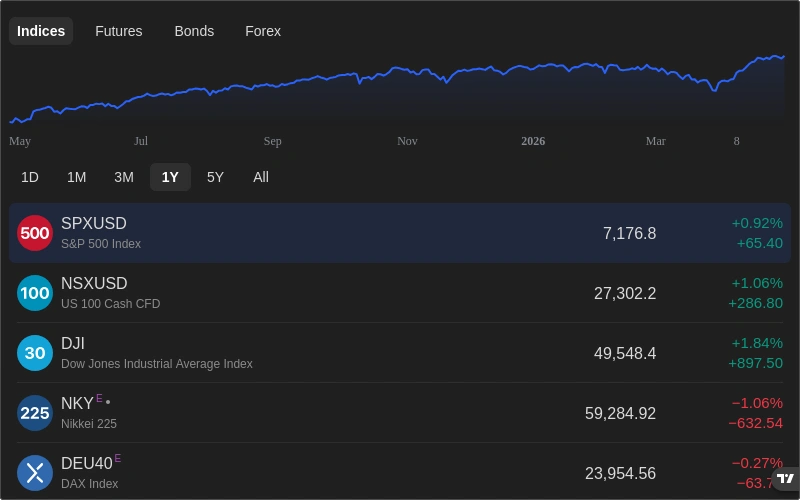Click the Jul label on chart axis
Screen dimensions: 800x500
[x=141, y=141]
